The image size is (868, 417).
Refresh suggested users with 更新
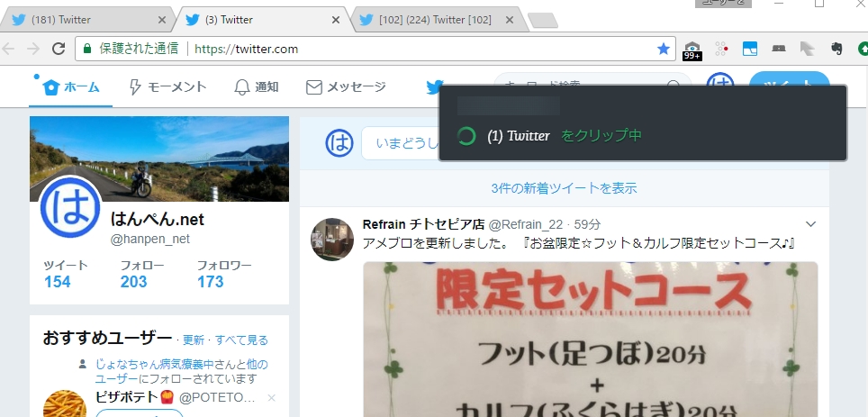194,340
